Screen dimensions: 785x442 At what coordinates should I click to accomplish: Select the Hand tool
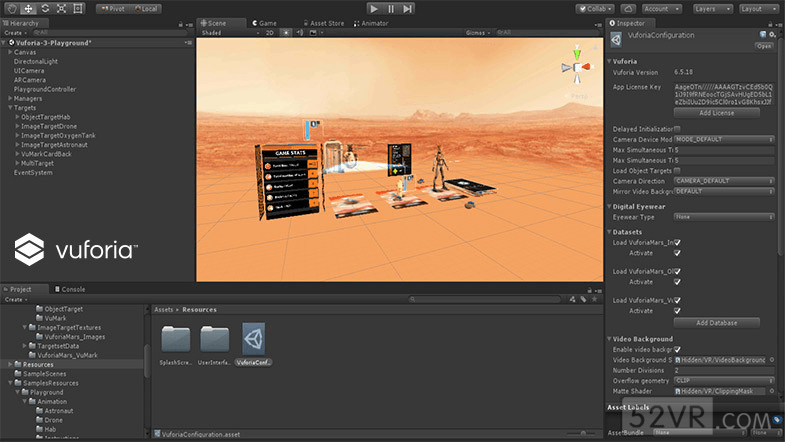coord(12,9)
